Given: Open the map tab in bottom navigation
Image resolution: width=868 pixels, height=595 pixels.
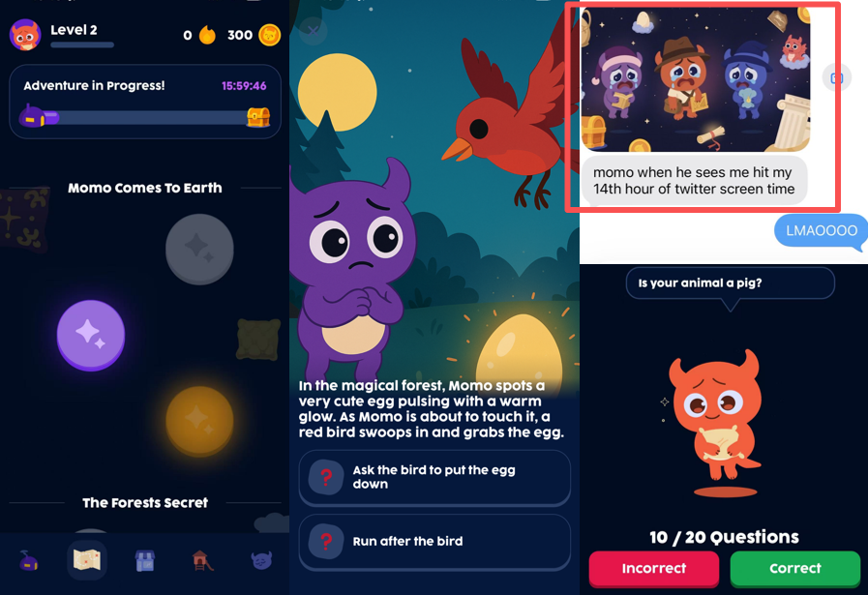Looking at the screenshot, I should click(x=87, y=560).
